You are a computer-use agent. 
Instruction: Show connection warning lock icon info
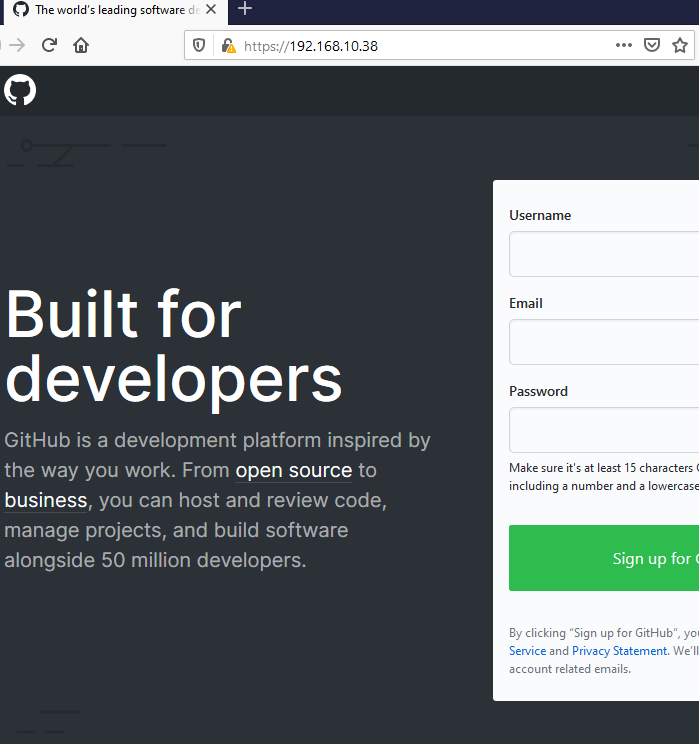click(x=228, y=46)
